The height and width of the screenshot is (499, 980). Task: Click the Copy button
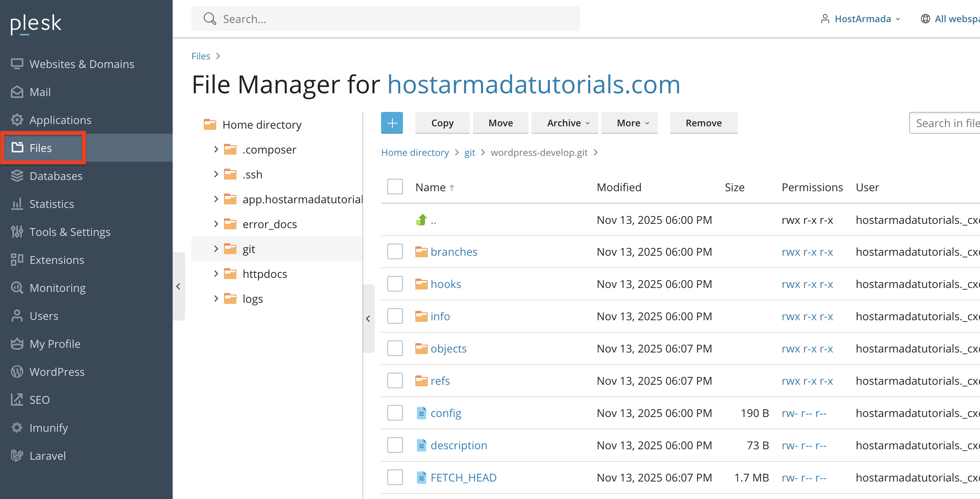point(443,123)
